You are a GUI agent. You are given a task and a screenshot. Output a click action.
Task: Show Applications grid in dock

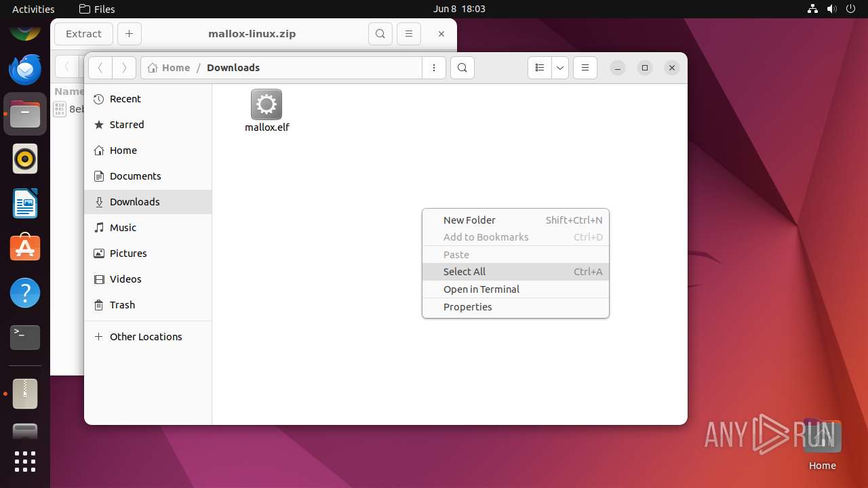click(x=25, y=462)
